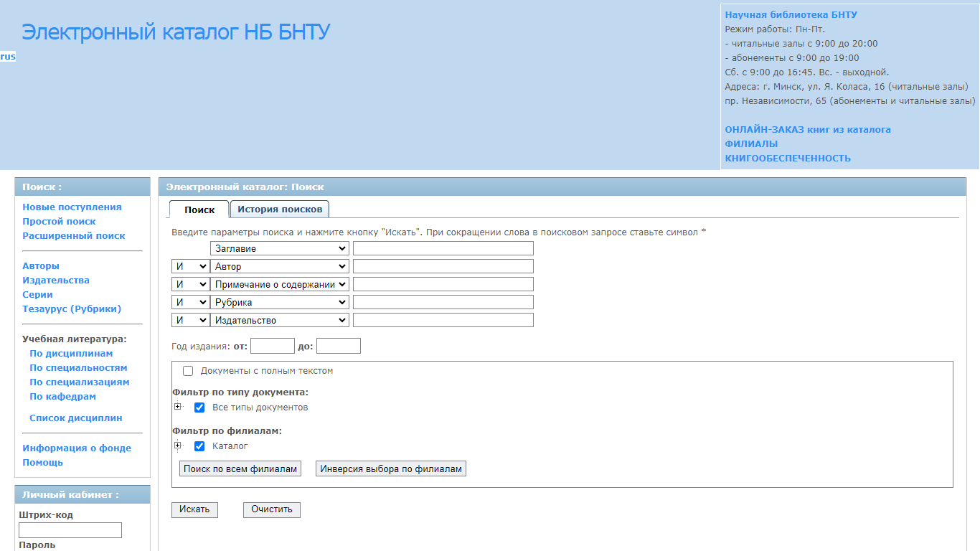
Task: Click the Искать button
Action: pos(194,509)
